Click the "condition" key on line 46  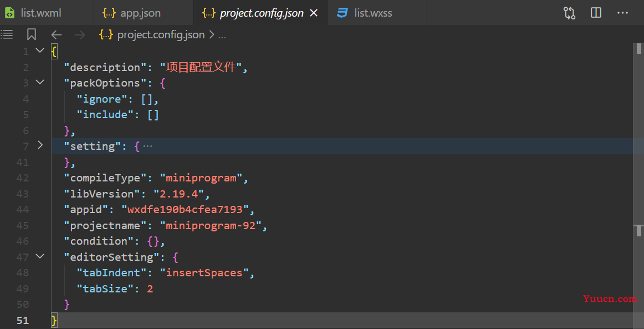[x=99, y=241]
